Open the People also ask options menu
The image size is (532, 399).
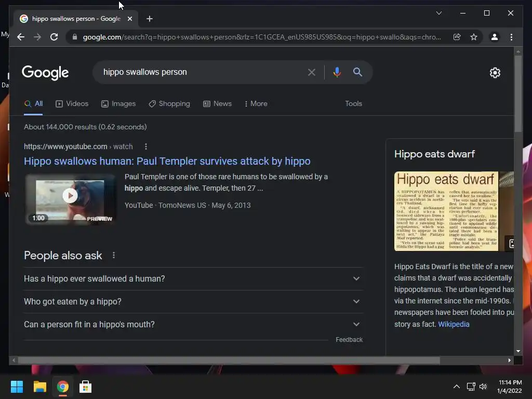tap(114, 255)
